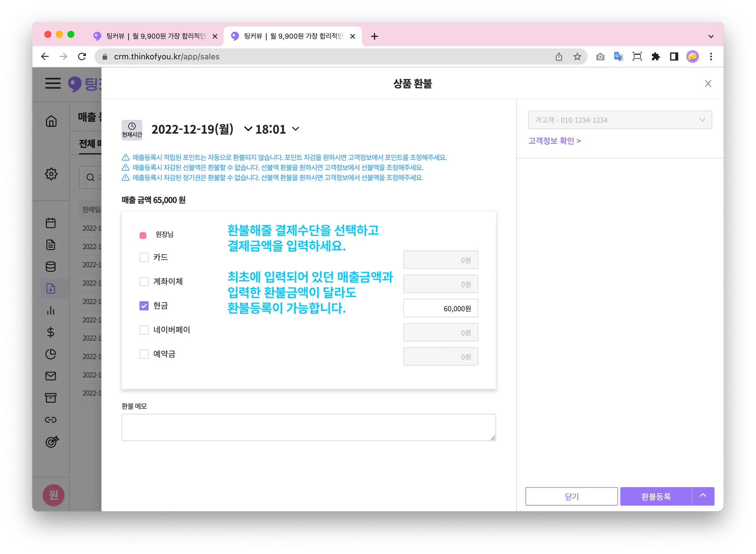Check the 네이버페이 payment option
The height and width of the screenshot is (554, 756).
click(144, 330)
